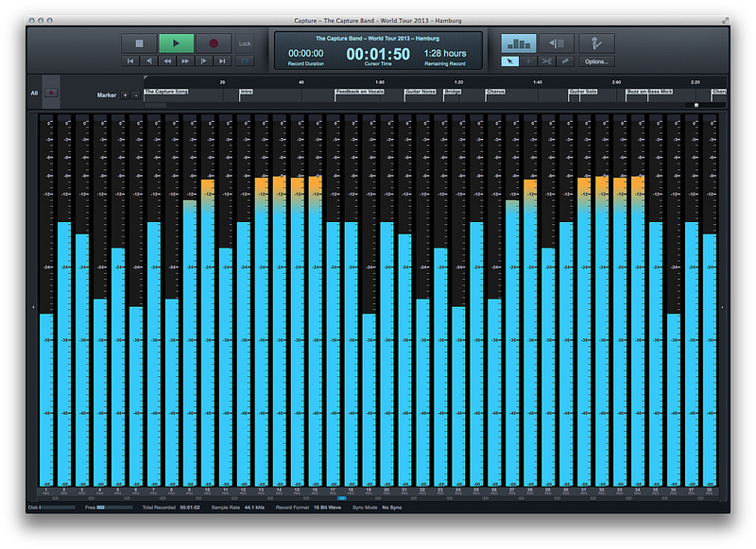Click the Total Recorded 00:01:02 value
The width and height of the screenshot is (756, 549).
tap(190, 507)
